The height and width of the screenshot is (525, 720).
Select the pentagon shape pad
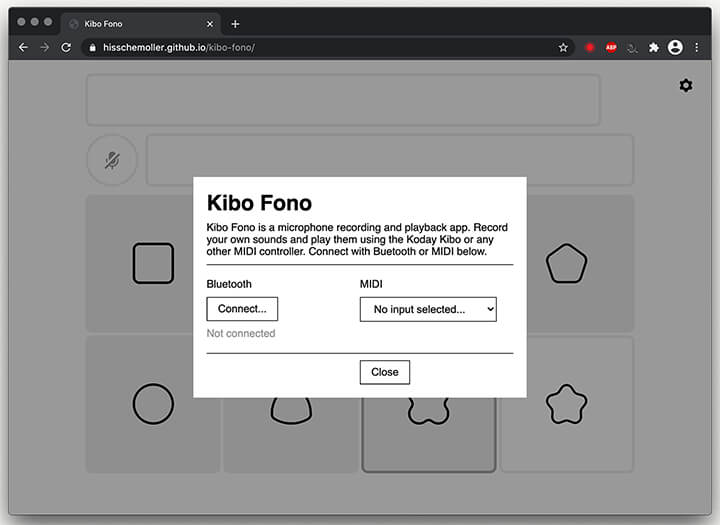tap(566, 263)
